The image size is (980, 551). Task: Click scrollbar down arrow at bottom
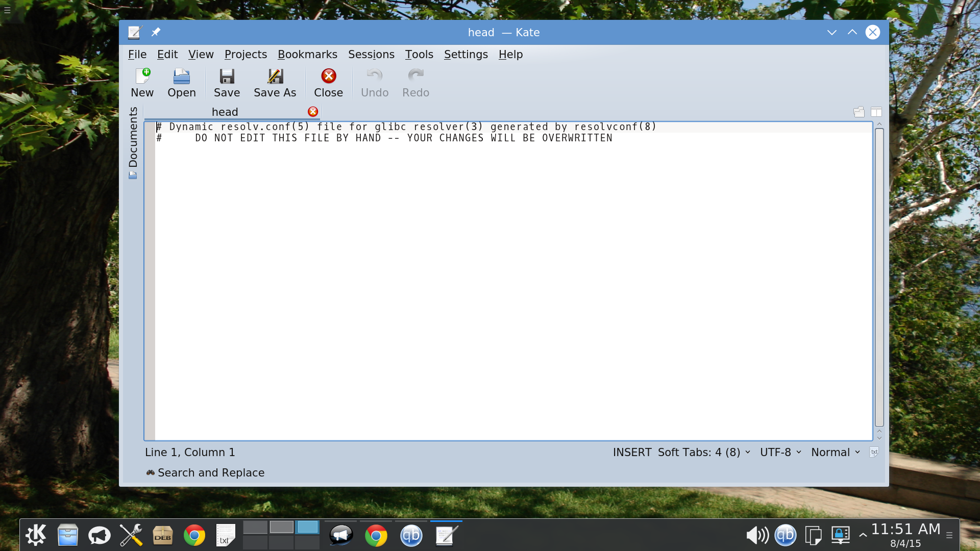879,438
